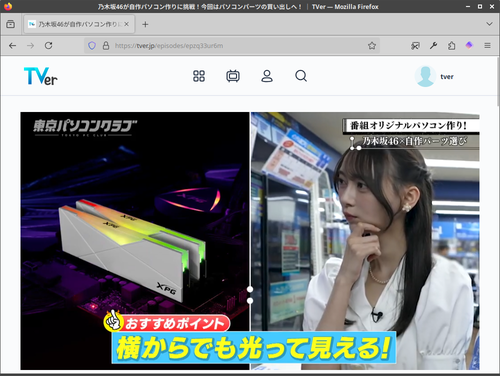Focus the tver.jp URL address field
The image size is (500, 376).
click(233, 46)
